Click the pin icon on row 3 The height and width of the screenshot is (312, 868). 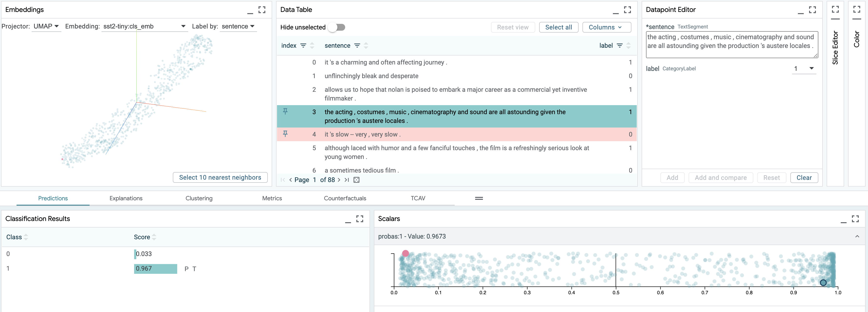285,111
